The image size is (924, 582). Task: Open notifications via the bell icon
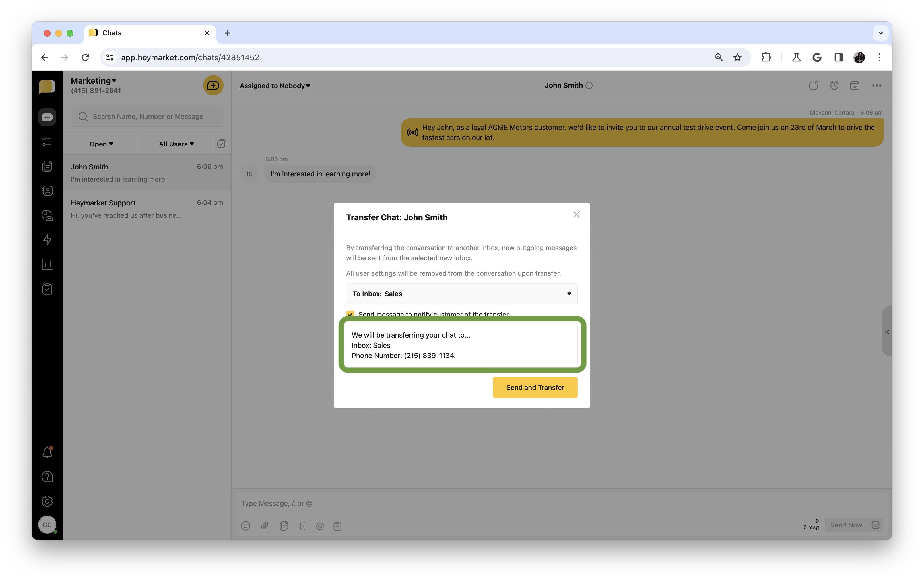[x=47, y=452]
